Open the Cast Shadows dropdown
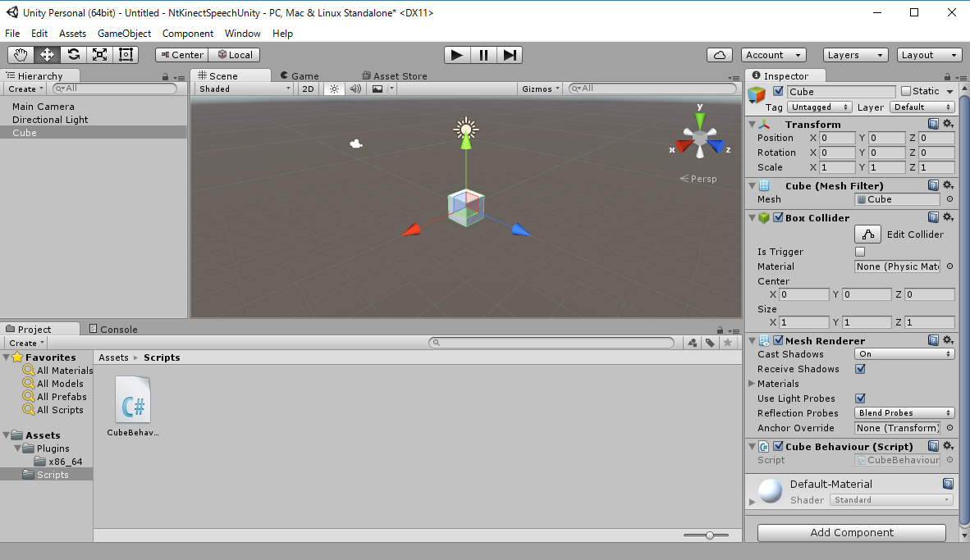Screen dimensions: 970x560 (x=904, y=354)
